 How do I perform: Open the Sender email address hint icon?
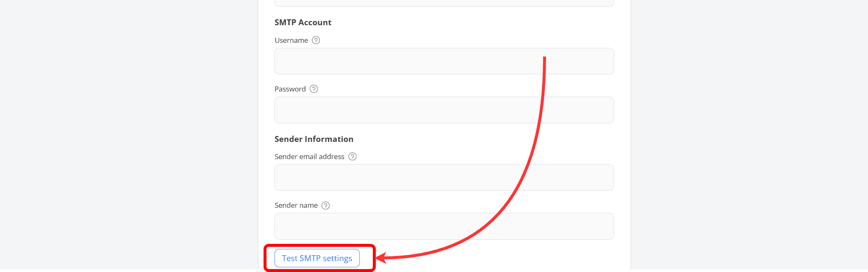coord(353,156)
